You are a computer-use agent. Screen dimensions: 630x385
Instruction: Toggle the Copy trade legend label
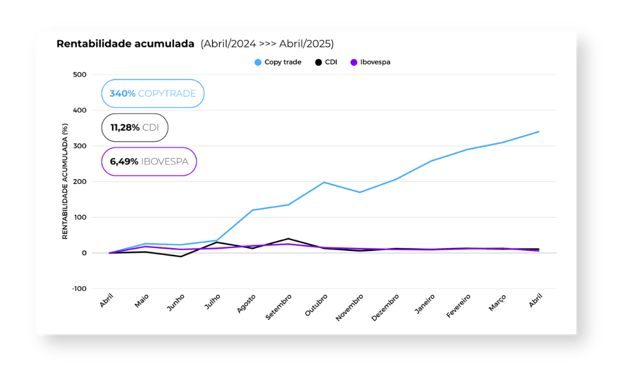(x=283, y=62)
